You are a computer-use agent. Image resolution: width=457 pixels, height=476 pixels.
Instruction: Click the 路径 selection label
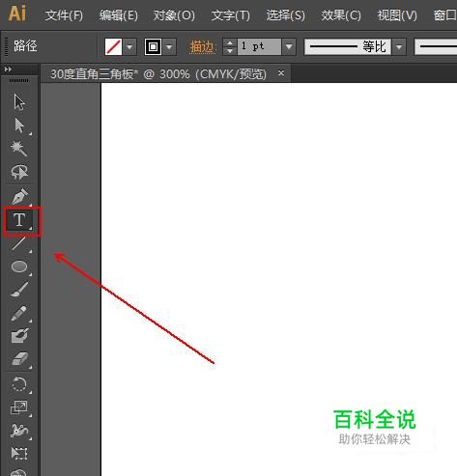[x=25, y=46]
